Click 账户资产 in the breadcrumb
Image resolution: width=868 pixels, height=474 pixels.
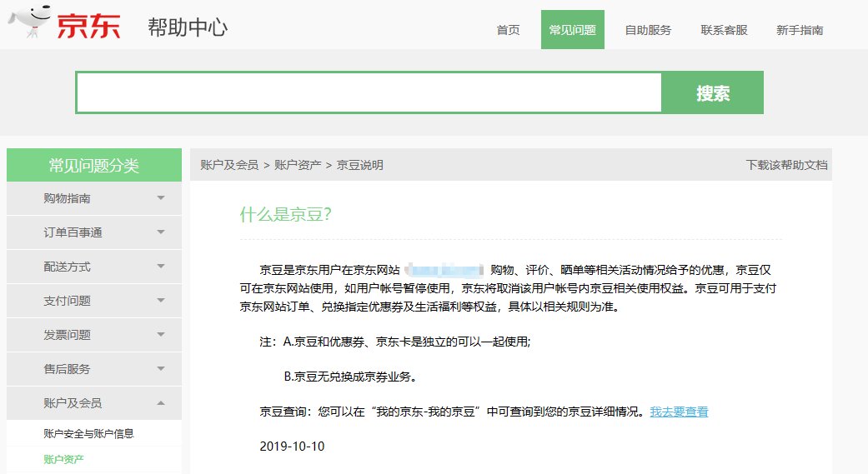click(298, 165)
